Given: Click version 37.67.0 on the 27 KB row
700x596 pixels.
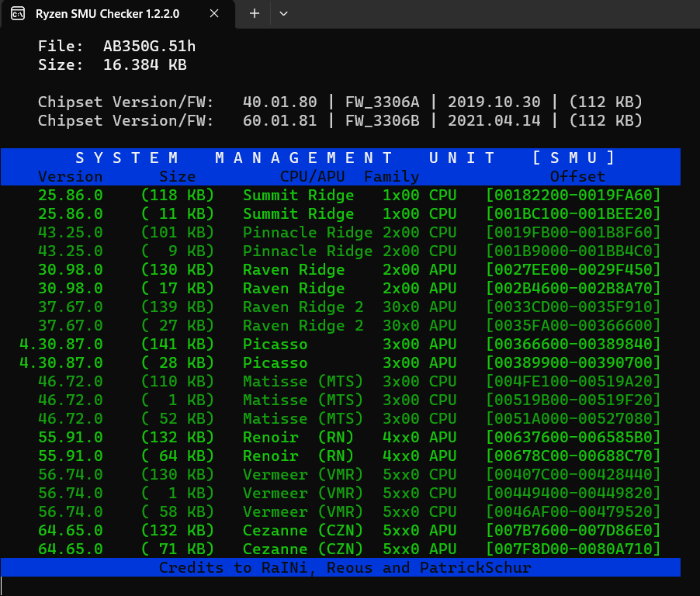Looking at the screenshot, I should pyautogui.click(x=70, y=325).
